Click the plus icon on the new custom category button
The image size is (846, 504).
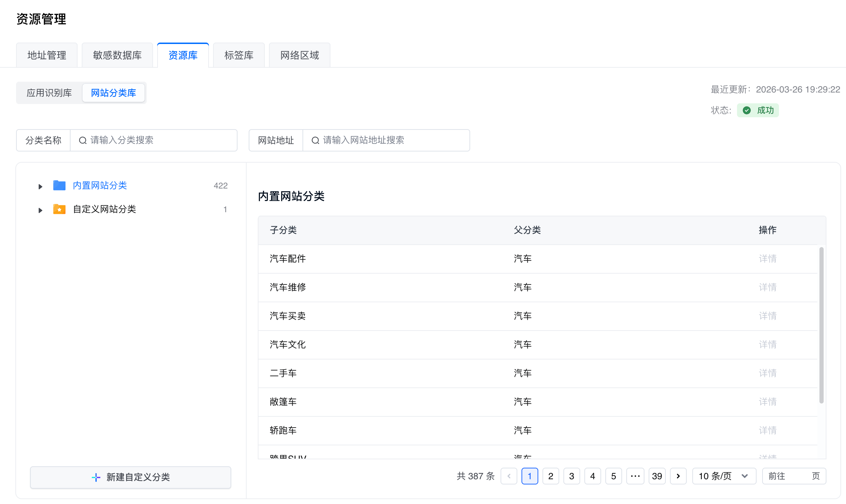pyautogui.click(x=96, y=477)
